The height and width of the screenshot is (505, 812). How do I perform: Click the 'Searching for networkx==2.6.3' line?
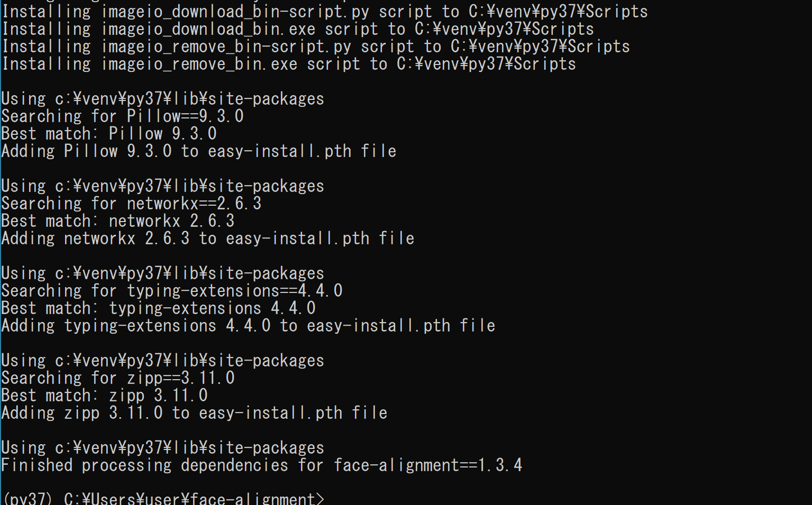pyautogui.click(x=132, y=203)
